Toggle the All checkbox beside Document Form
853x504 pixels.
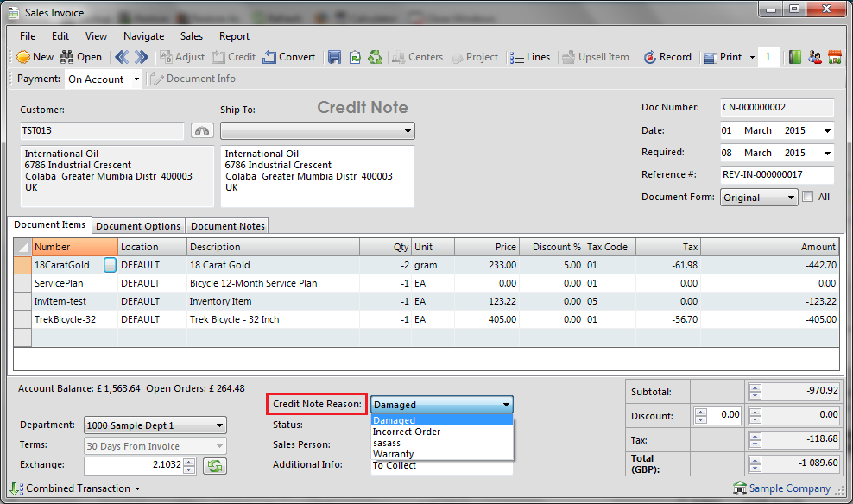(807, 197)
